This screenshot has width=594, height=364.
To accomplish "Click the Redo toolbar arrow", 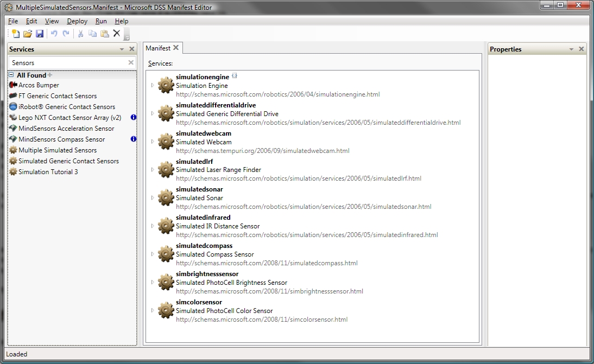I will 66,34.
